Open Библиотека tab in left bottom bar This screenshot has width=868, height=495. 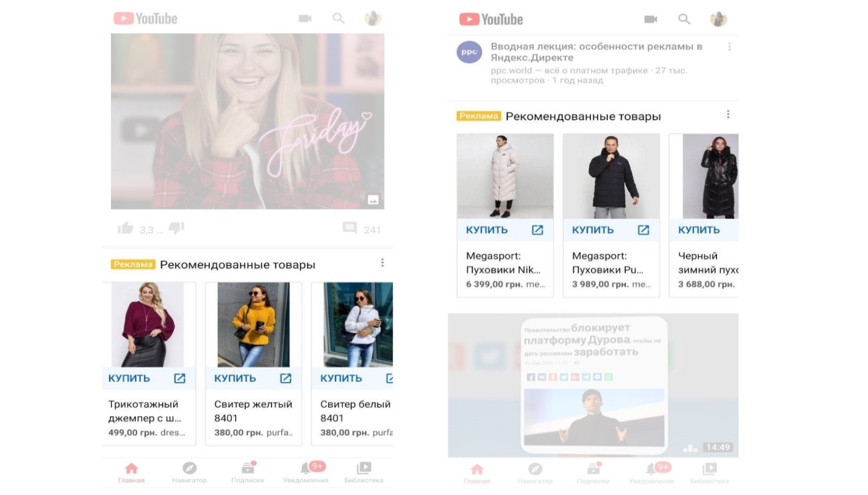click(364, 472)
